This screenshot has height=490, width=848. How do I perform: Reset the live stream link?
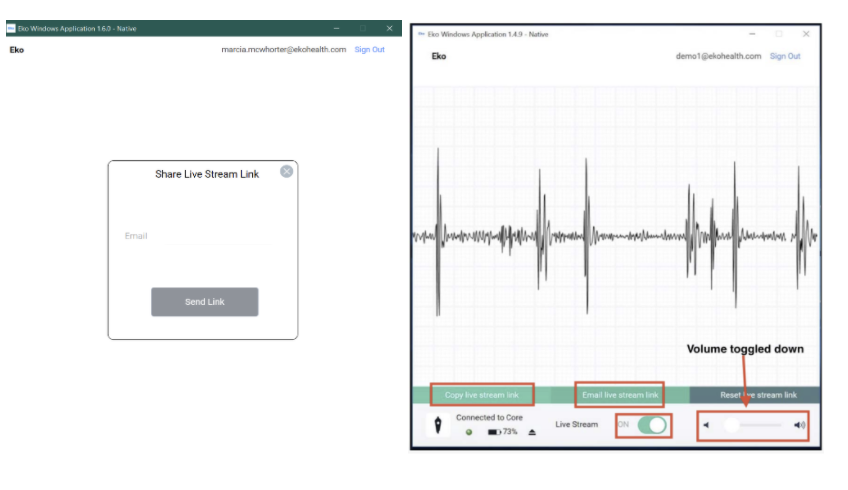pos(758,395)
